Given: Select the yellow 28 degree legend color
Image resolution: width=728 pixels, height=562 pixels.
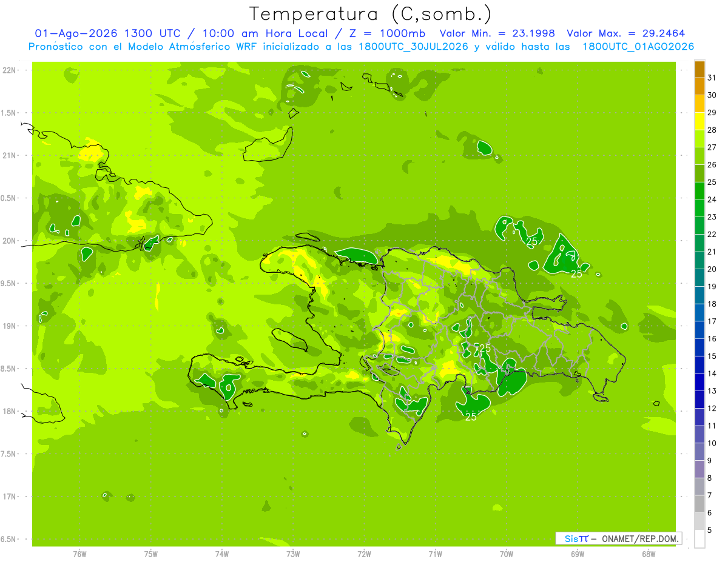Looking at the screenshot, I should point(699,121).
